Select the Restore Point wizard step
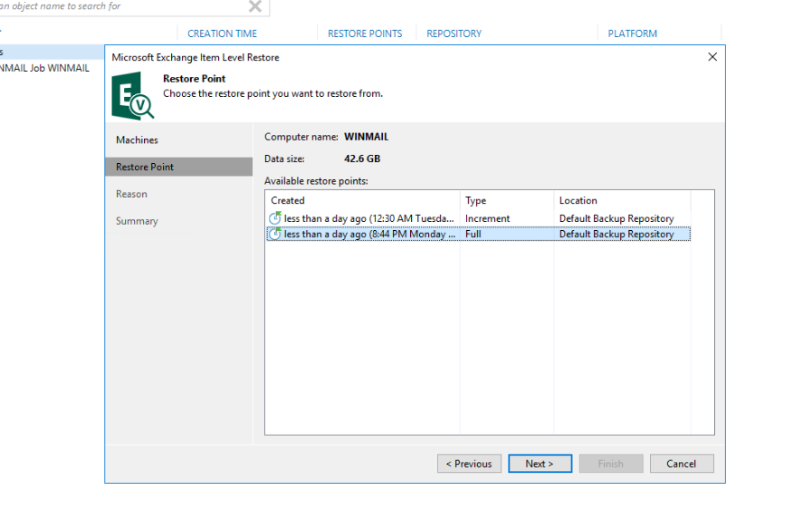The height and width of the screenshot is (519, 812). (145, 167)
